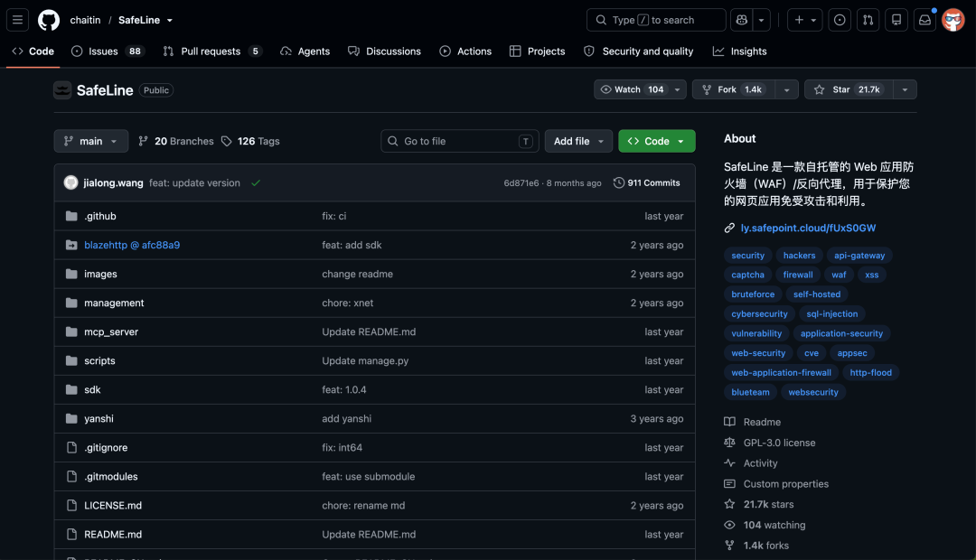
Task: Expand the main branch dropdown
Action: tap(91, 141)
